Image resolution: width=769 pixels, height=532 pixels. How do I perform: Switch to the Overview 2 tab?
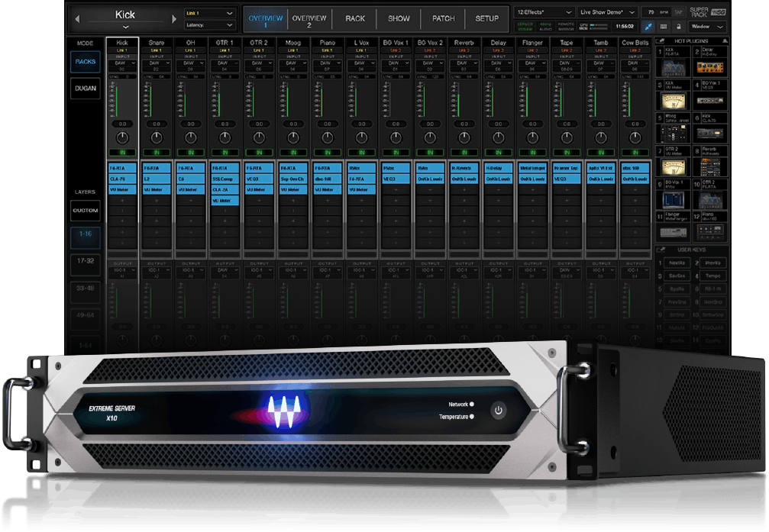pyautogui.click(x=309, y=20)
